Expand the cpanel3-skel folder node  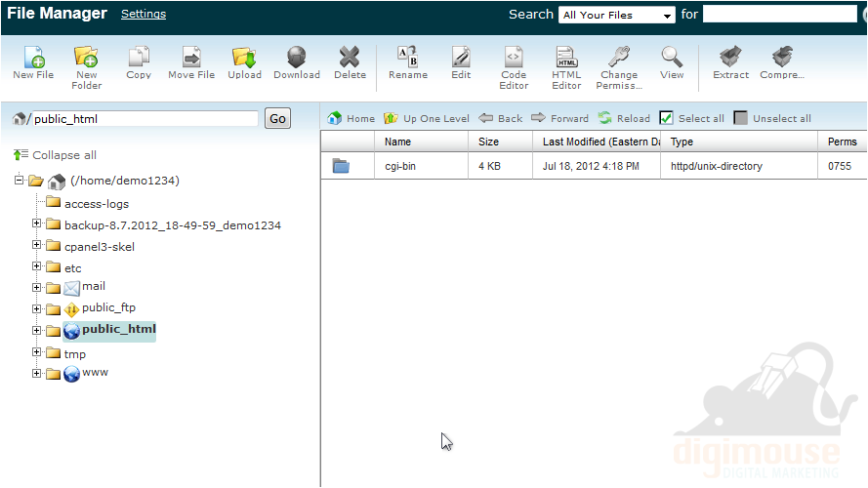point(36,245)
